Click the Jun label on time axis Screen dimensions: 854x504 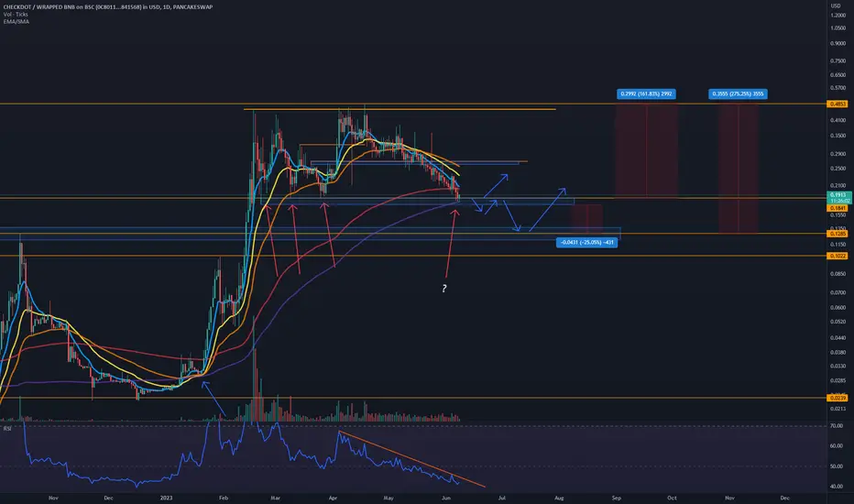(446, 498)
